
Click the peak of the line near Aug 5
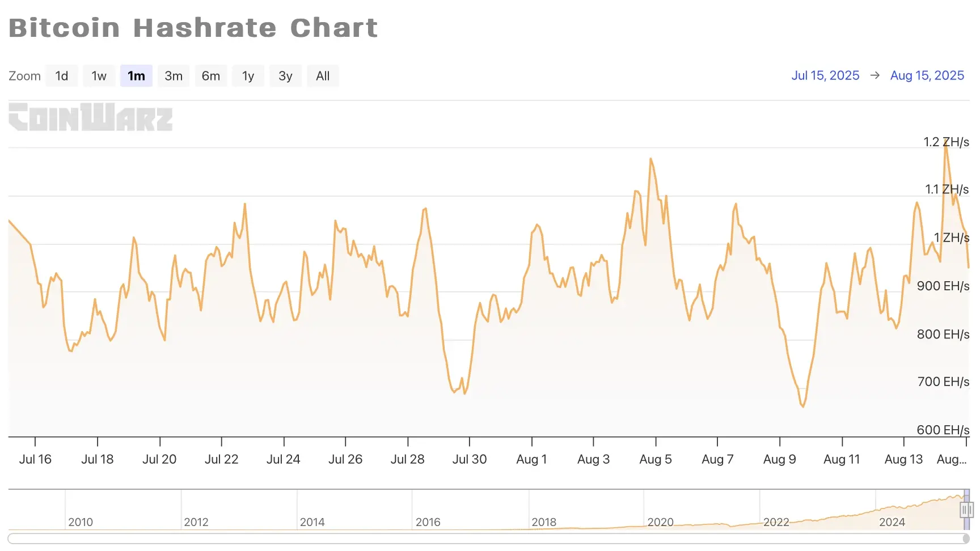[650, 159]
